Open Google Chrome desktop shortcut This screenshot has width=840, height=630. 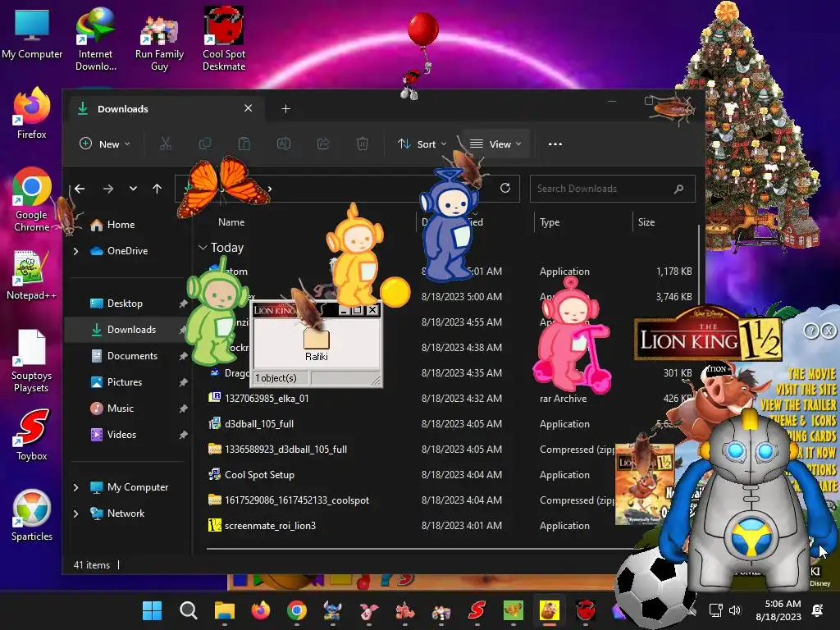[x=32, y=199]
